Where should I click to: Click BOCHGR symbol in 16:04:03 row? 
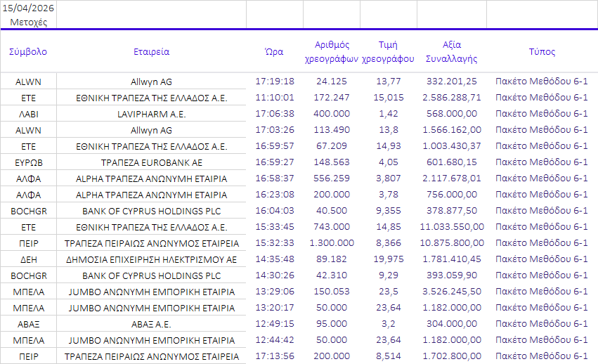point(29,211)
